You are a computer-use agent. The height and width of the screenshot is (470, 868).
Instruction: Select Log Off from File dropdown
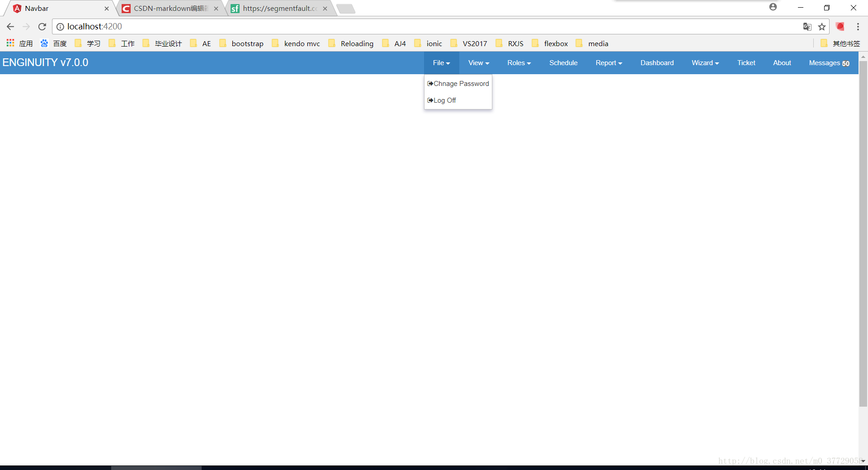click(x=458, y=100)
